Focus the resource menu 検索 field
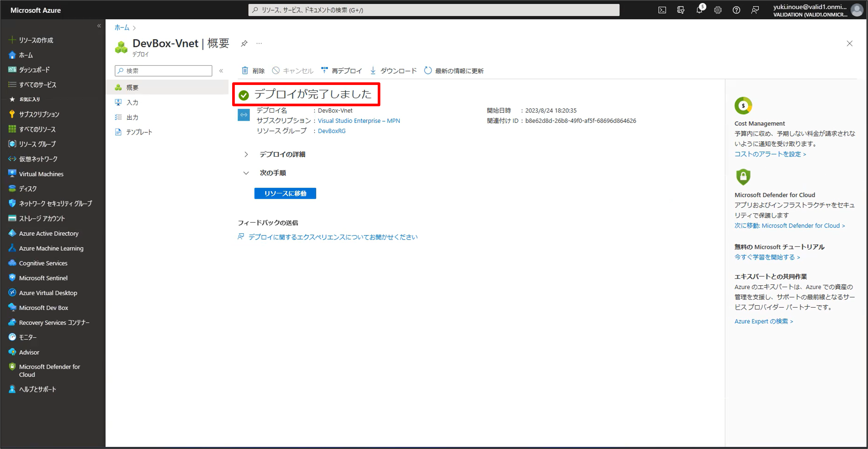This screenshot has height=449, width=868. point(163,71)
